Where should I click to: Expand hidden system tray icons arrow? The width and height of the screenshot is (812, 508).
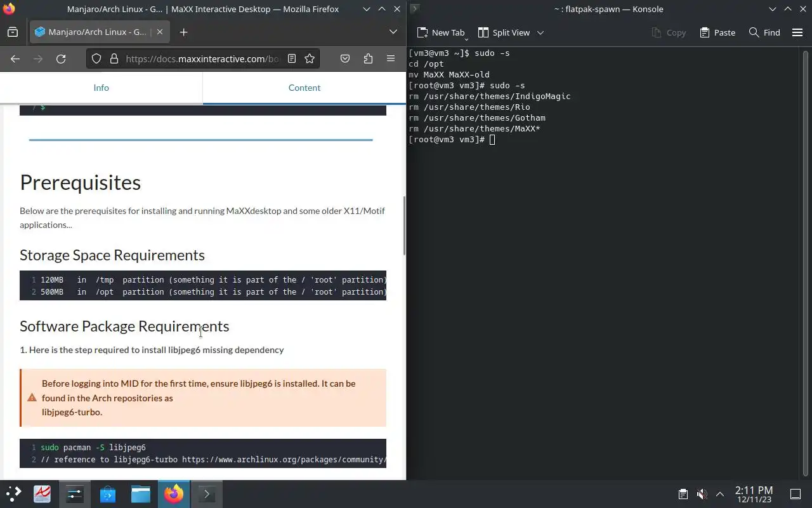[720, 494]
